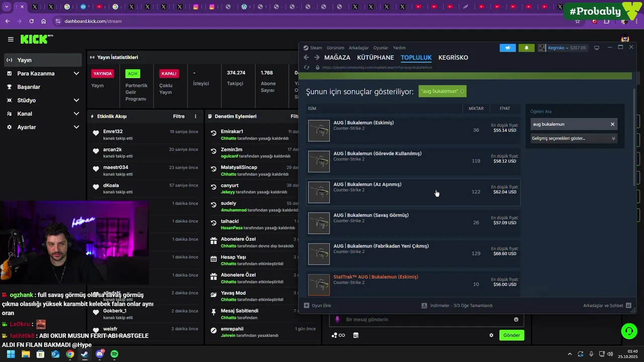Reload the Chrome page
This screenshot has height=362, width=644.
coord(31,21)
